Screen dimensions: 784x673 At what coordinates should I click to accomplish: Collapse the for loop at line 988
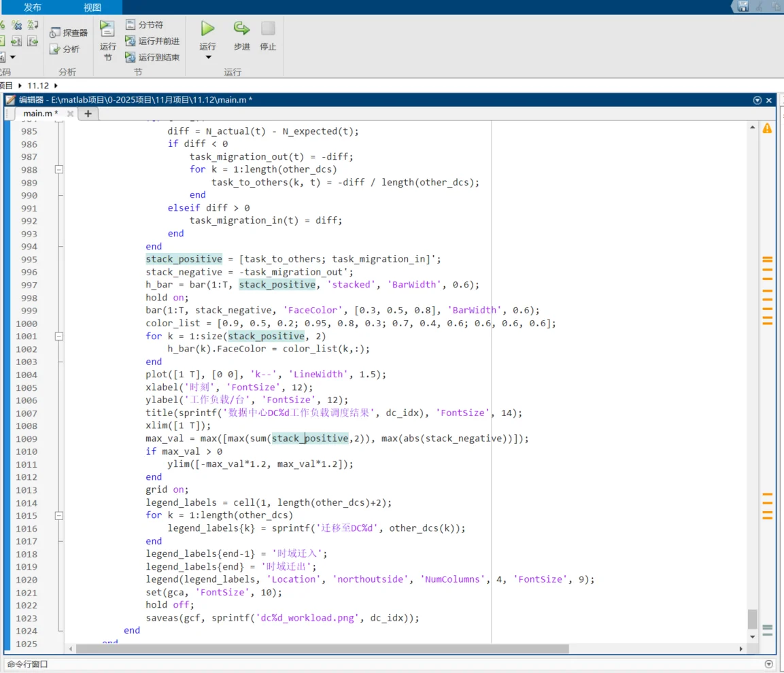(x=59, y=169)
